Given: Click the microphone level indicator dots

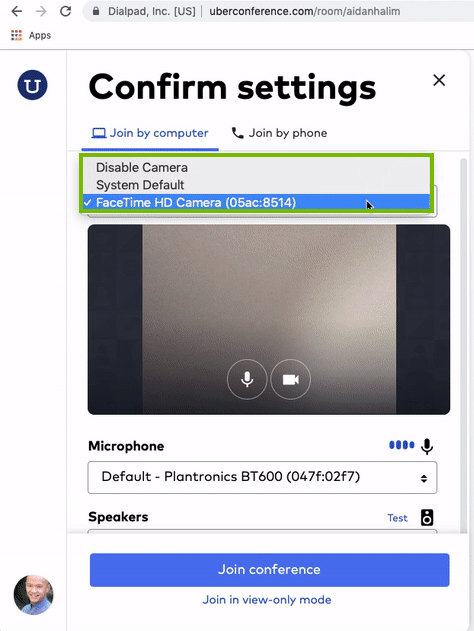Looking at the screenshot, I should tap(402, 445).
